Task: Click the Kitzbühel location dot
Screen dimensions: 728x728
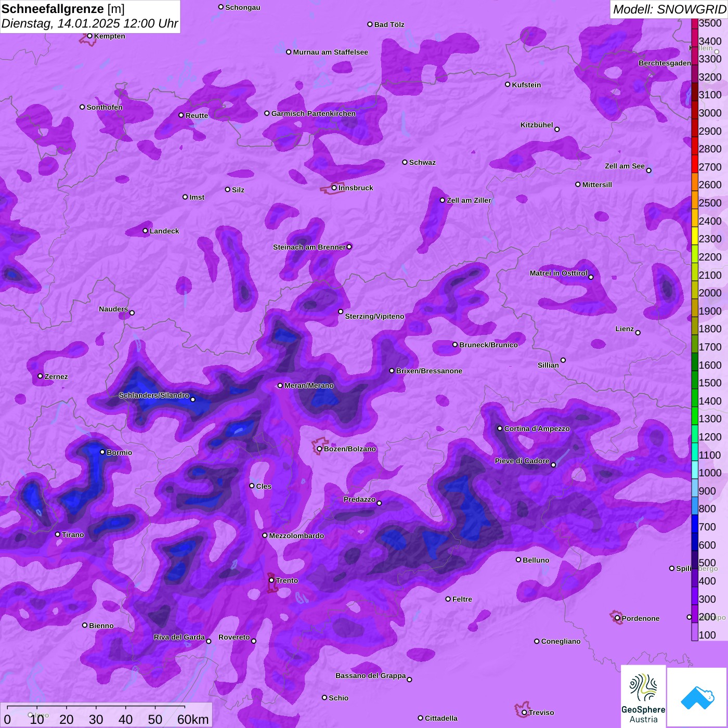Action: tap(557, 129)
